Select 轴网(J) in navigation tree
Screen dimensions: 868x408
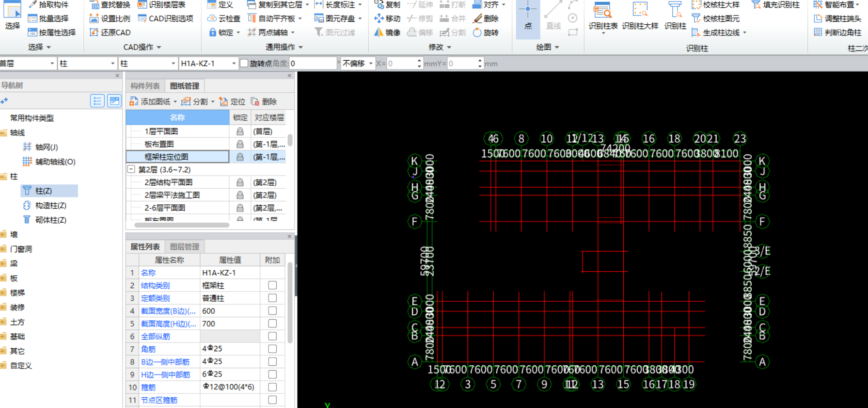[x=41, y=147]
